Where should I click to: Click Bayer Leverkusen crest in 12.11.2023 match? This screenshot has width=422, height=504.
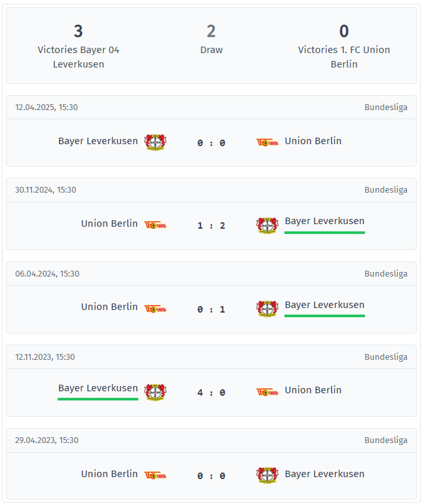[155, 392]
